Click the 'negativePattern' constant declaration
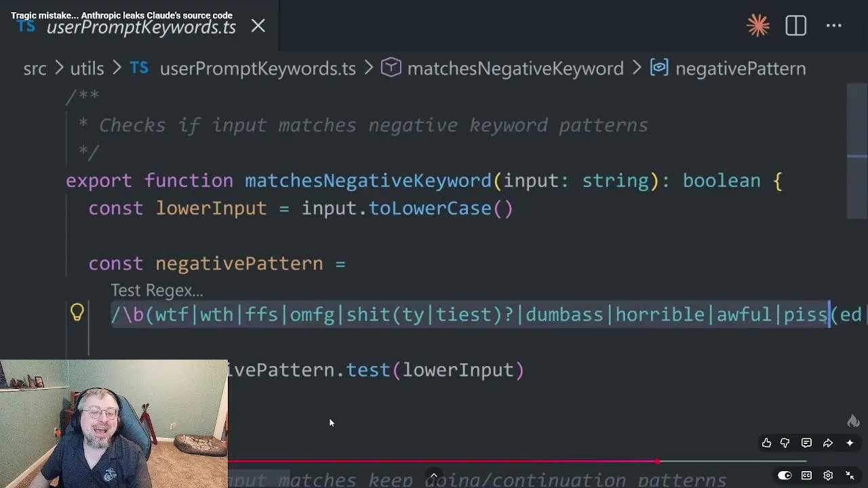The image size is (868, 488). coord(239,264)
